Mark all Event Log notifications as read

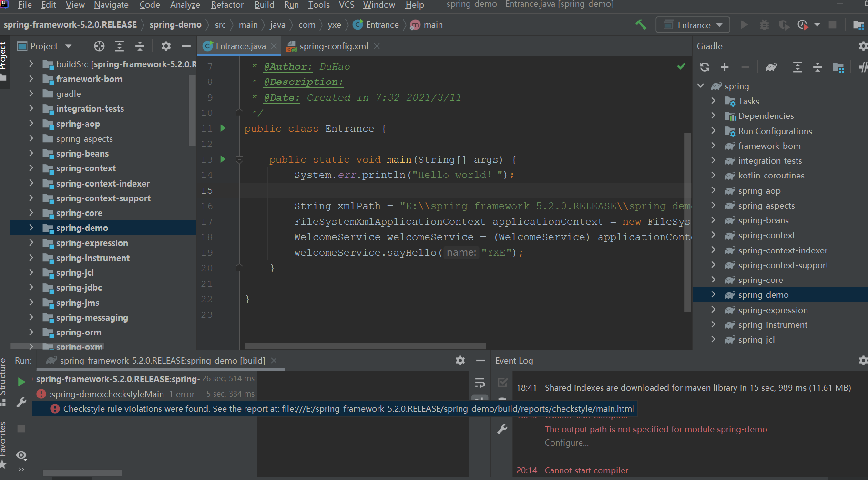pyautogui.click(x=502, y=382)
